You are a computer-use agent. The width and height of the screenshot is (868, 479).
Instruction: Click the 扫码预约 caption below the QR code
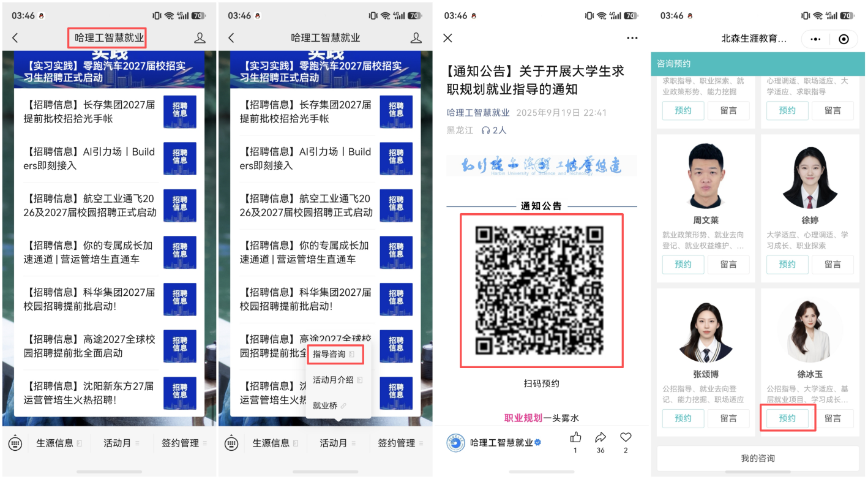(542, 383)
